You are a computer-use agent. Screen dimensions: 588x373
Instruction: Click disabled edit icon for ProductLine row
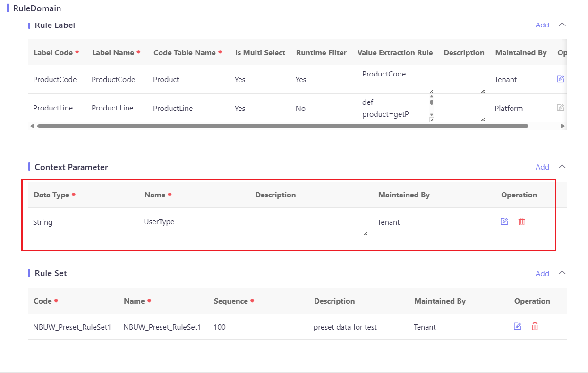coord(561,108)
